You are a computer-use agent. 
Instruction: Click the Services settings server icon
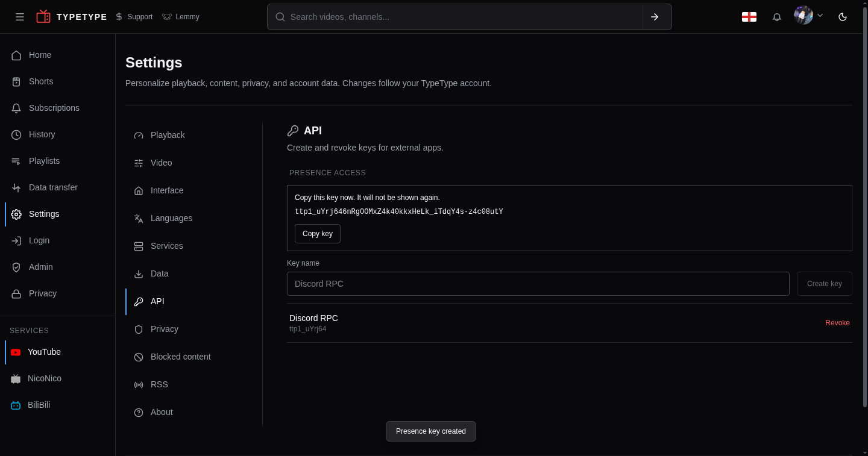139,246
